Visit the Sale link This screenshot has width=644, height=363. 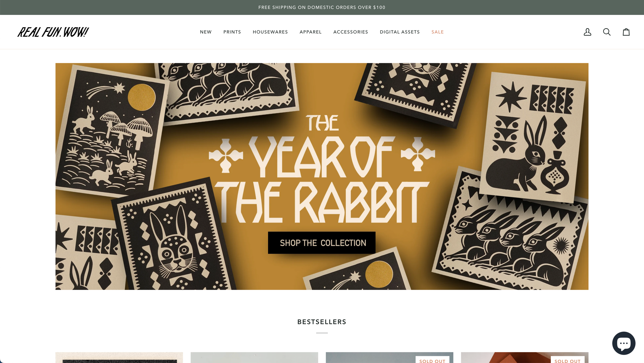tap(438, 32)
